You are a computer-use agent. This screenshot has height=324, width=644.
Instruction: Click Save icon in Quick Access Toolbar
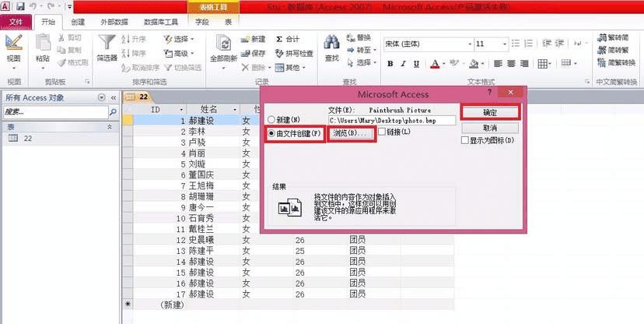tap(20, 6)
